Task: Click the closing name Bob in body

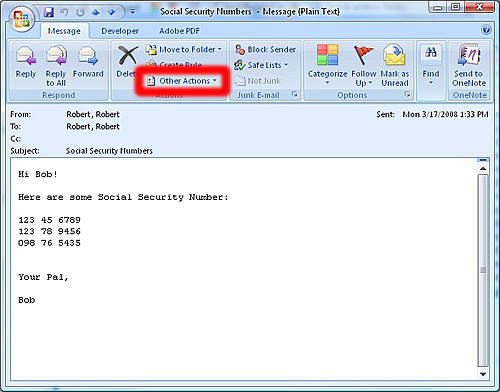Action: [x=27, y=300]
